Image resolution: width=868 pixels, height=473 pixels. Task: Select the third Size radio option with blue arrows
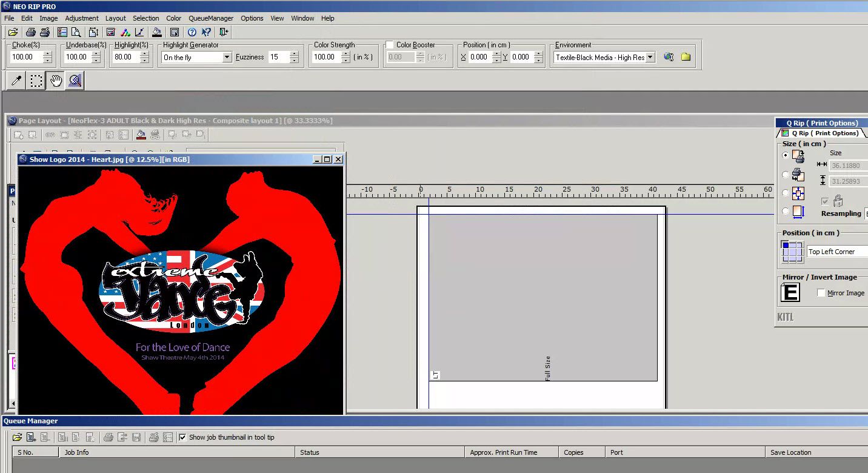pos(786,193)
